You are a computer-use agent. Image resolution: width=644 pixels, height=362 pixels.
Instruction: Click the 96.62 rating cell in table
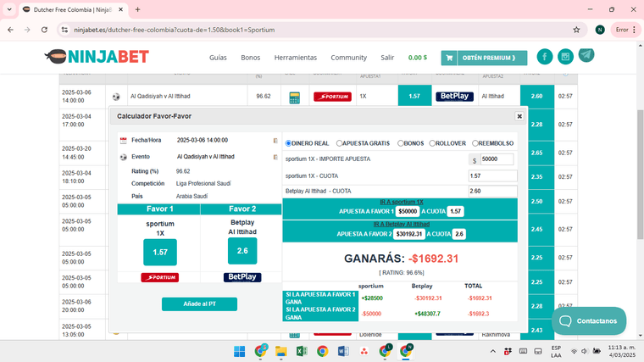pyautogui.click(x=264, y=96)
